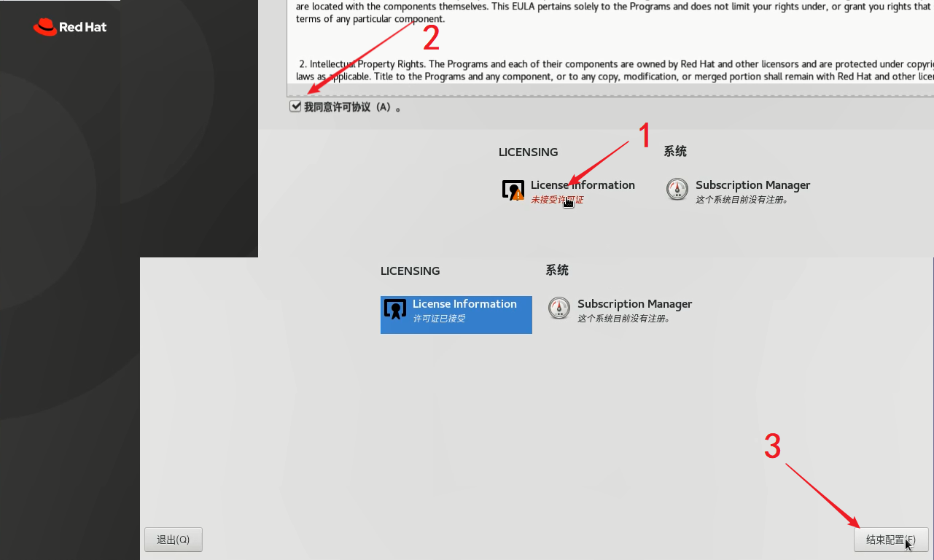Viewport: 934px width, 560px height.
Task: Click the EULA Intellectual Property Rights paragraph
Action: pyautogui.click(x=615, y=70)
